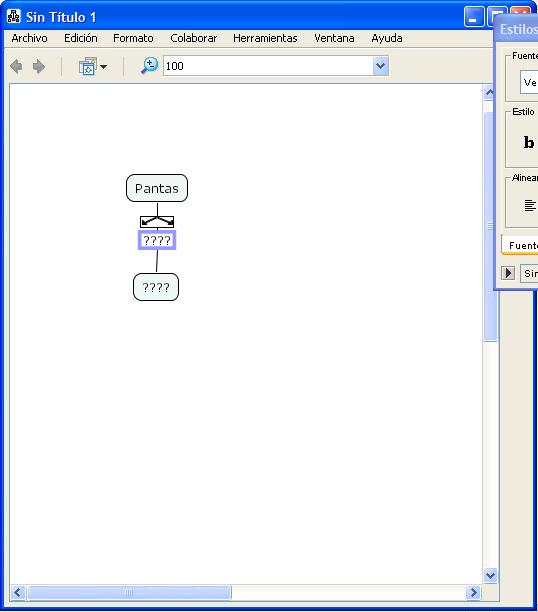Open the Formato menu
Screen dimensions: 538x612
tap(133, 38)
